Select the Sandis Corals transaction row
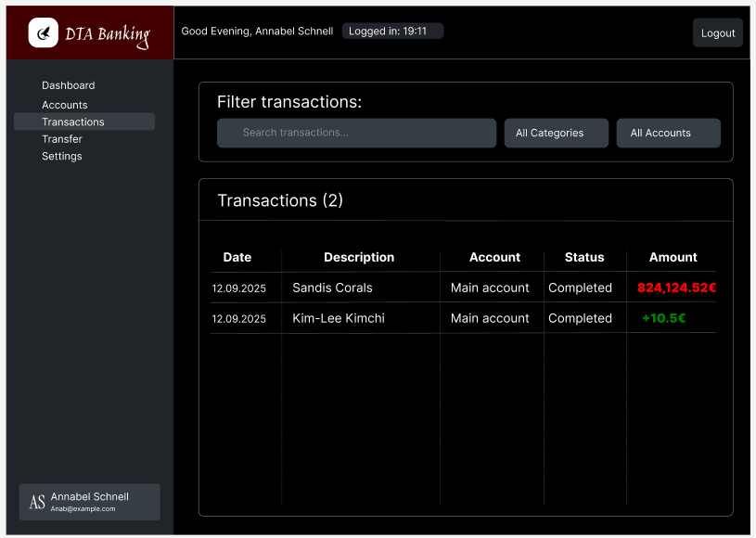This screenshot has width=756, height=538. pyautogui.click(x=332, y=288)
